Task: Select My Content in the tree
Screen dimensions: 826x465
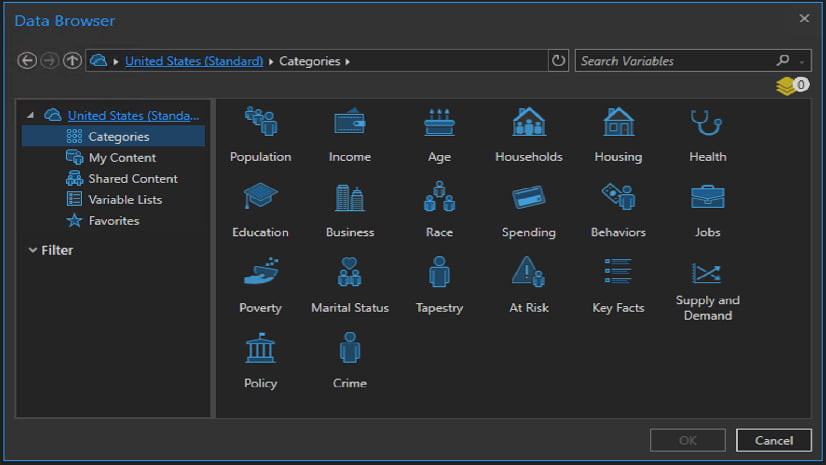Action: coord(122,158)
